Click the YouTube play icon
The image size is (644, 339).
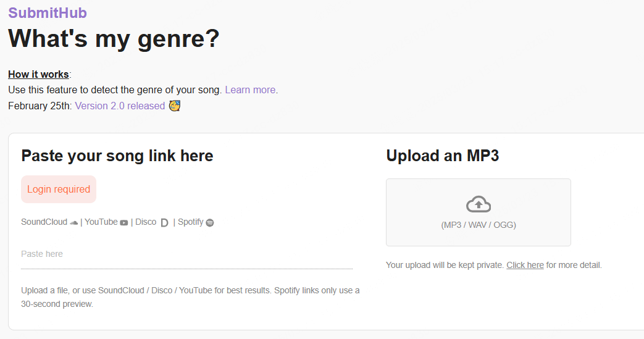click(x=123, y=223)
